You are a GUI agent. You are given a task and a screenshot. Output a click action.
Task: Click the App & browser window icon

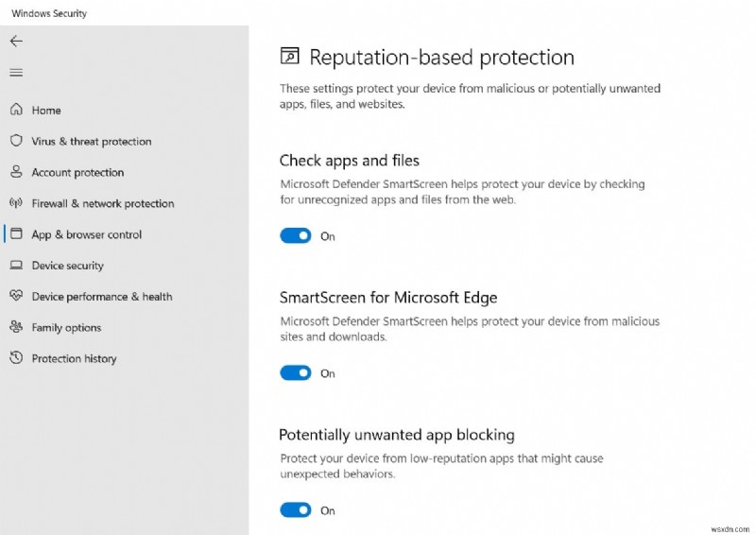pyautogui.click(x=16, y=234)
